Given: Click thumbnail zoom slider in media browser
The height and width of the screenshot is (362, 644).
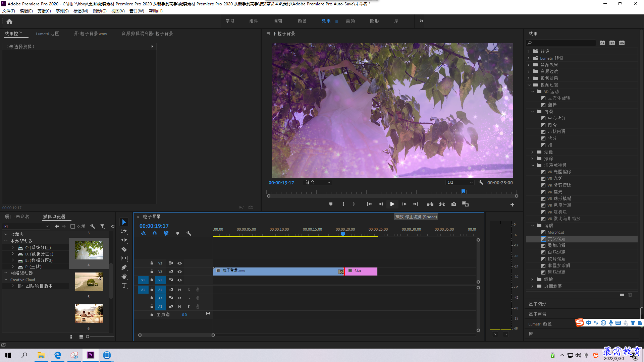Looking at the screenshot, I should [x=88, y=337].
